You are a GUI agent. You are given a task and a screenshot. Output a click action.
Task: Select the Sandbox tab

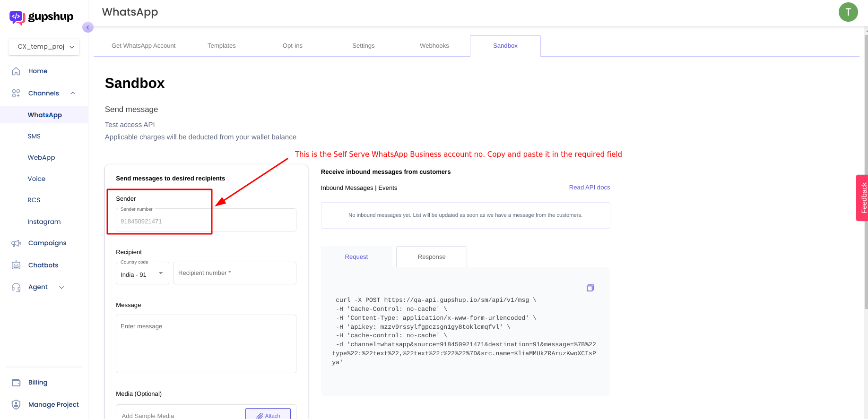coord(505,46)
